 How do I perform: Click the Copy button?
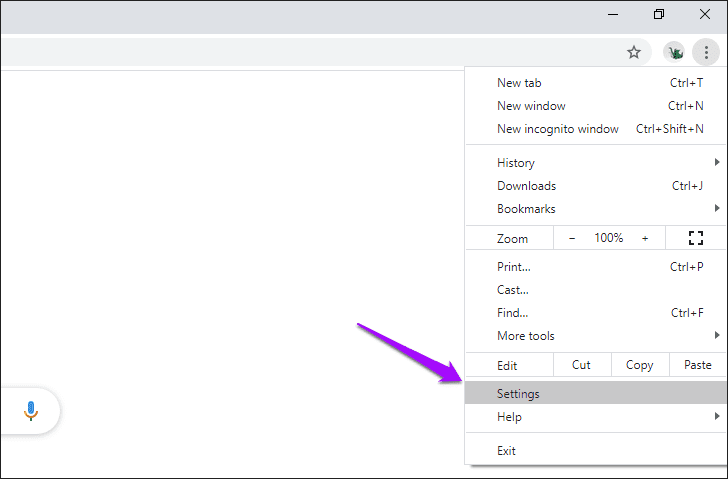coord(639,365)
